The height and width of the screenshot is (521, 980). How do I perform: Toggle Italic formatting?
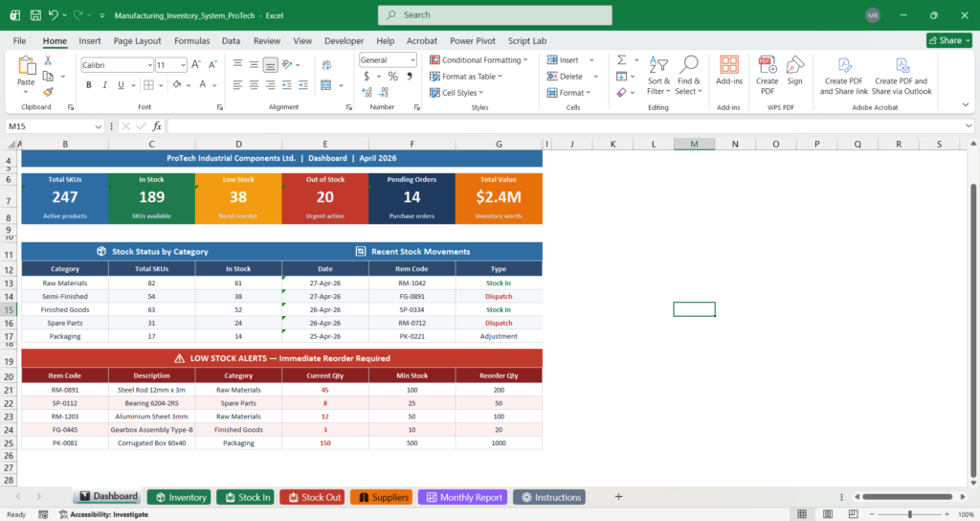tap(104, 84)
